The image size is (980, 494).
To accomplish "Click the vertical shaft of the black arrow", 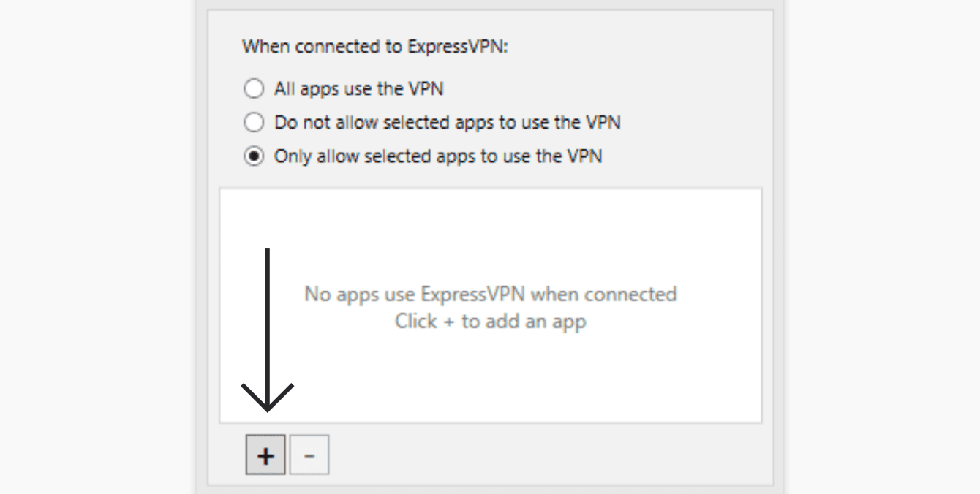I will 268,314.
